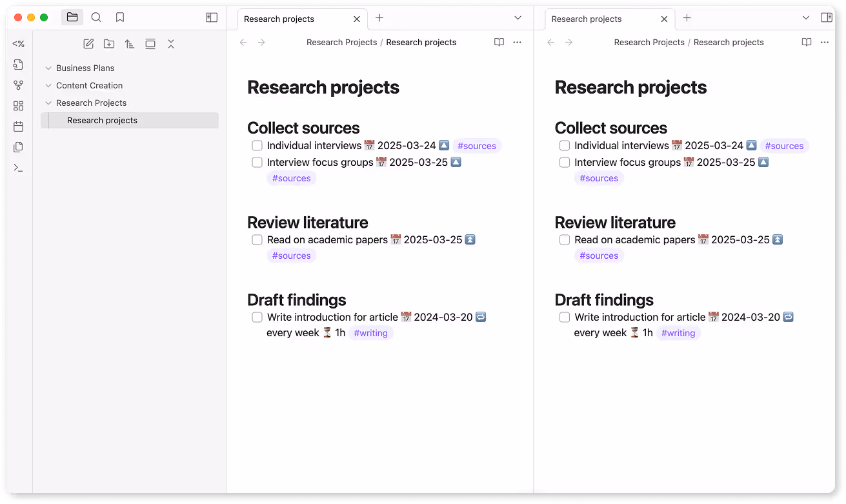This screenshot has width=846, height=504.
Task: Collapse the Content Creation folder
Action: point(47,85)
